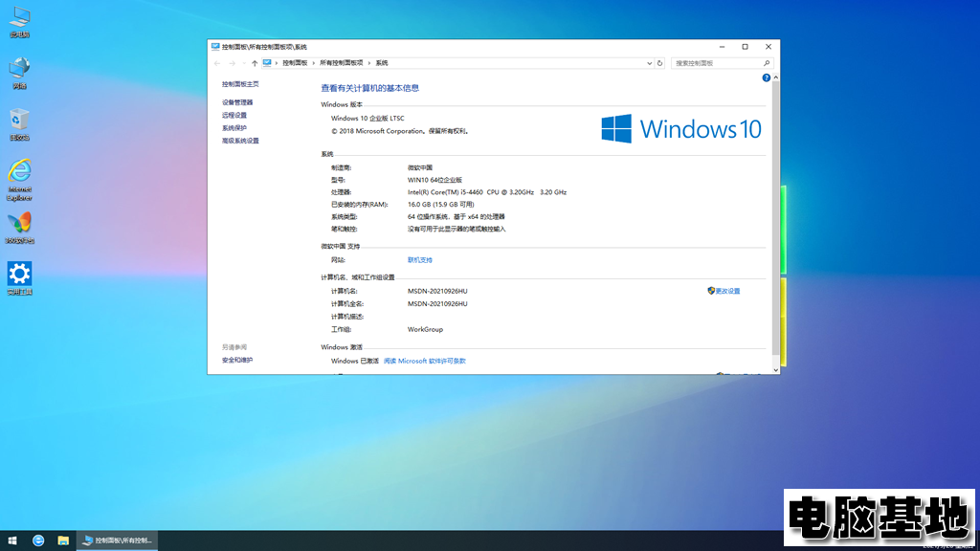Select the 回收站 recycle bin icon
The height and width of the screenshot is (551, 980).
point(19,124)
